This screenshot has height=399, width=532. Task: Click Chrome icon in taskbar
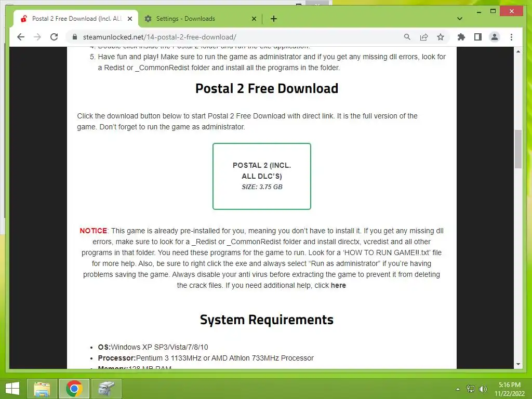point(74,389)
